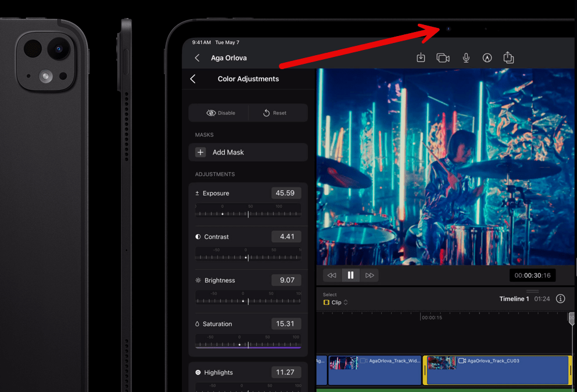Click the Contrast value 4.41 field
The width and height of the screenshot is (577, 392).
click(x=286, y=237)
